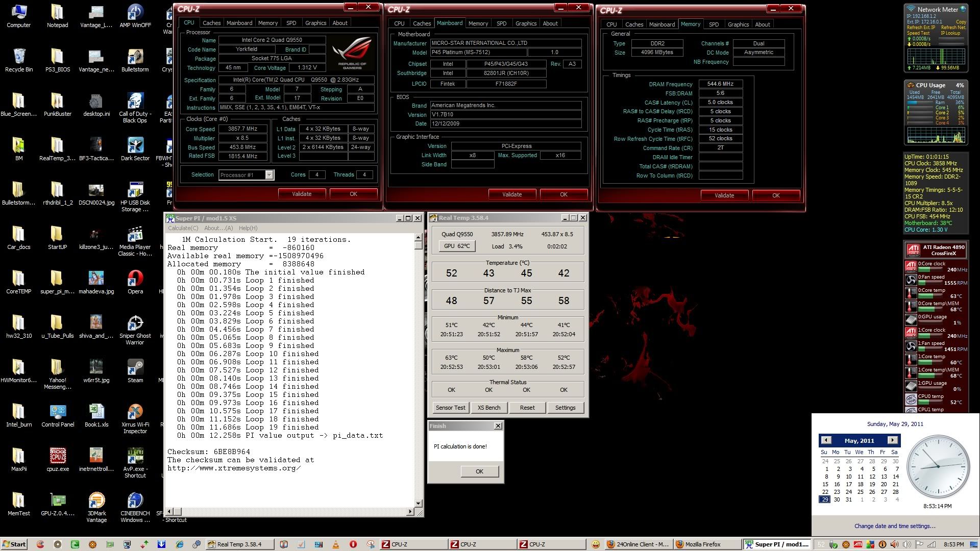
Task: Click the ATI tray icon
Action: pos(858,544)
